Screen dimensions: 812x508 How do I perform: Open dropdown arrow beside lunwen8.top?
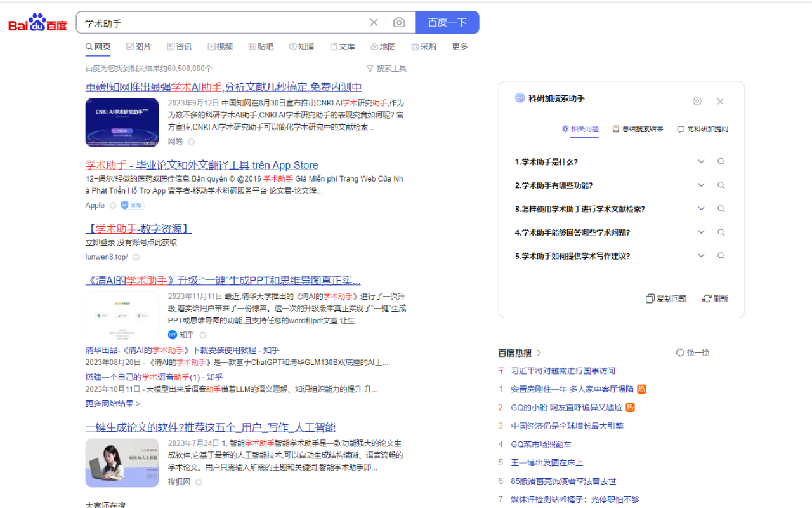[136, 257]
